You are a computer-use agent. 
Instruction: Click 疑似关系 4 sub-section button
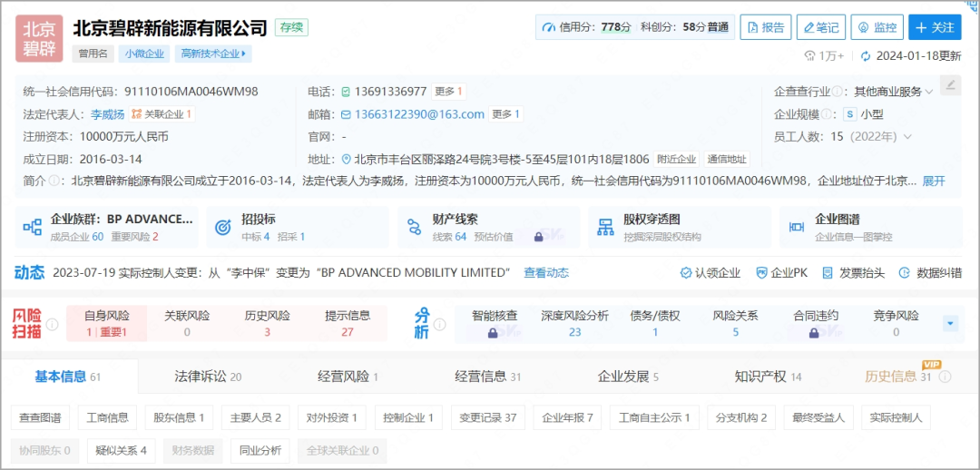point(122,451)
